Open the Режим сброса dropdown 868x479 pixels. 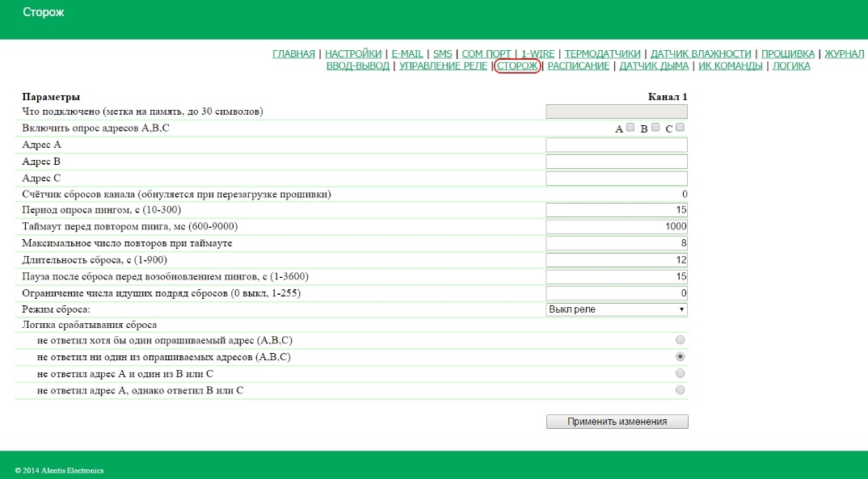(617, 309)
